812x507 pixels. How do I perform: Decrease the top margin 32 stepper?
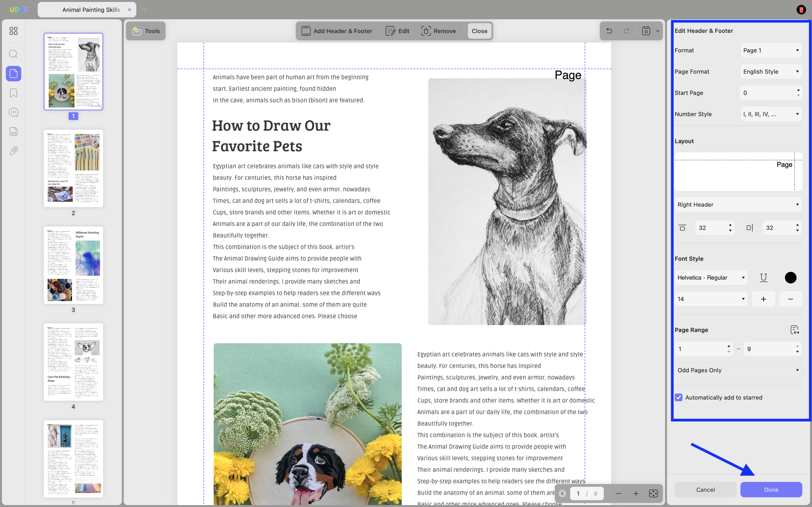730,231
